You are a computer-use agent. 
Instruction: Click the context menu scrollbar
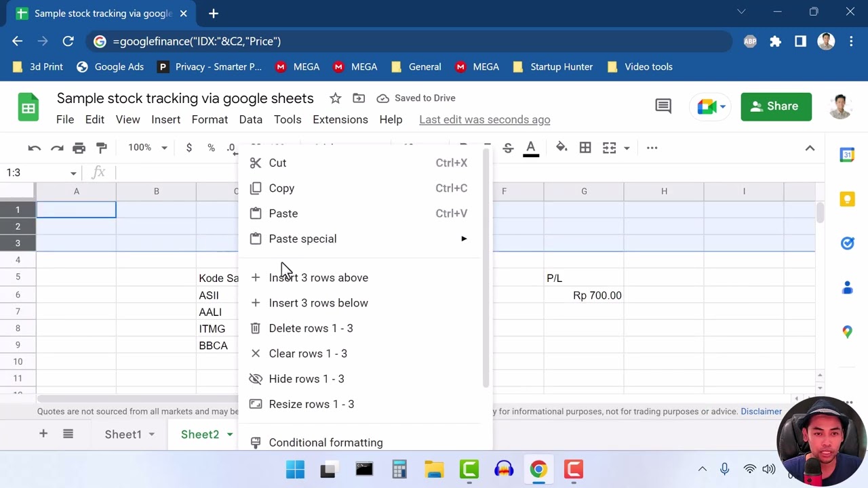pyautogui.click(x=486, y=268)
